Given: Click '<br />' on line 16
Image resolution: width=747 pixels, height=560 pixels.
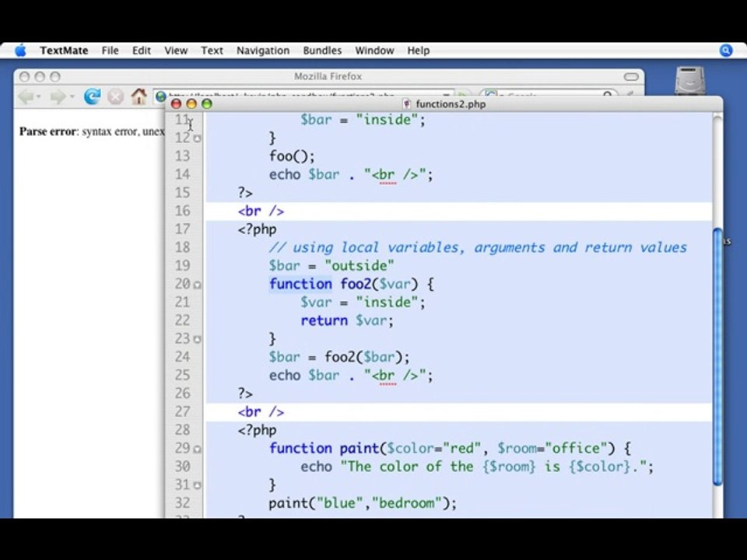Looking at the screenshot, I should click(x=261, y=211).
